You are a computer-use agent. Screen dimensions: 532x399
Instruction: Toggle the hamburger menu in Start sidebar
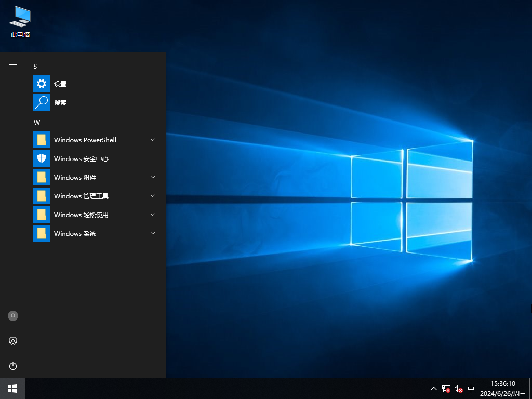(12, 66)
